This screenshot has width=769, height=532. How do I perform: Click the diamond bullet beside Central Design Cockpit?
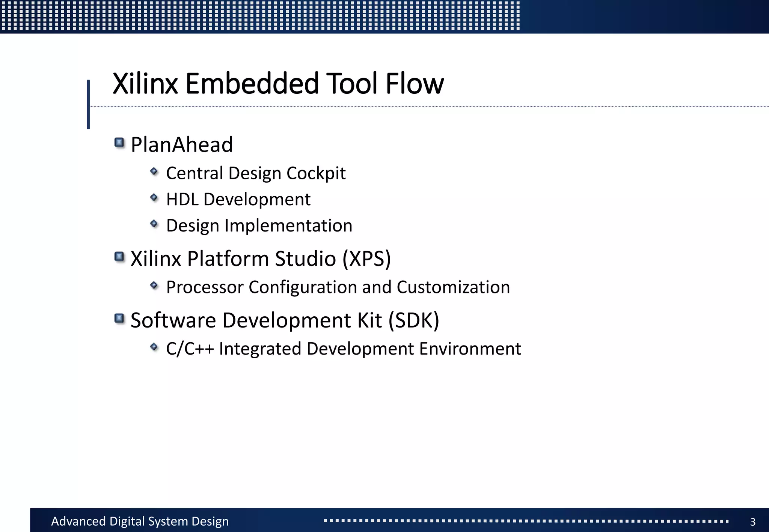pyautogui.click(x=154, y=171)
